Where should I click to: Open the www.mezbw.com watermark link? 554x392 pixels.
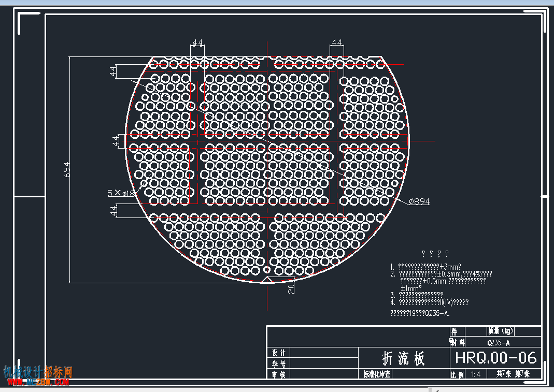pos(37,382)
